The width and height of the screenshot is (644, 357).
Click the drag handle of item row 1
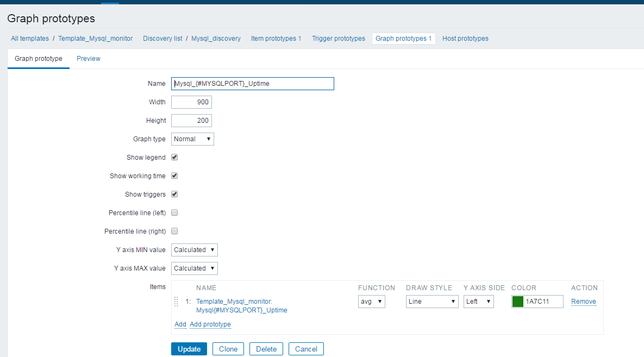click(x=176, y=302)
